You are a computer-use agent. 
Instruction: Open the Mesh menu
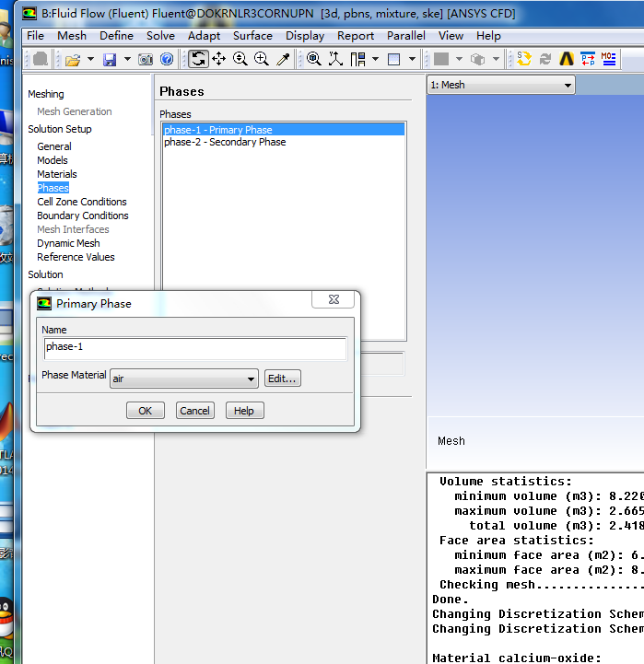pos(72,36)
